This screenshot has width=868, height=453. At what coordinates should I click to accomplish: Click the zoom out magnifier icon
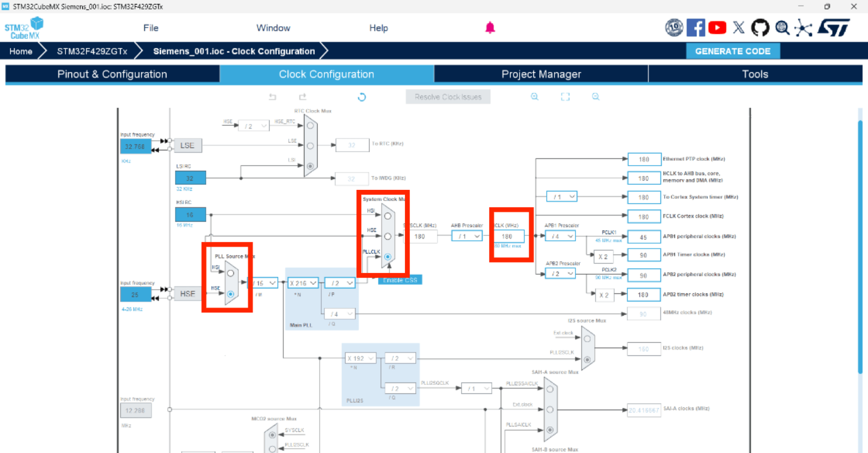[x=596, y=97]
